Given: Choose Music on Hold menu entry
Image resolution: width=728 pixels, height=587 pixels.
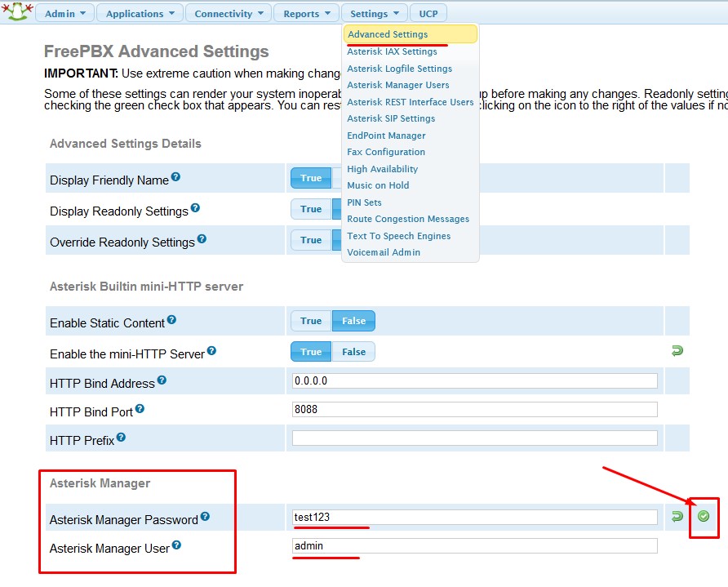Looking at the screenshot, I should (378, 185).
